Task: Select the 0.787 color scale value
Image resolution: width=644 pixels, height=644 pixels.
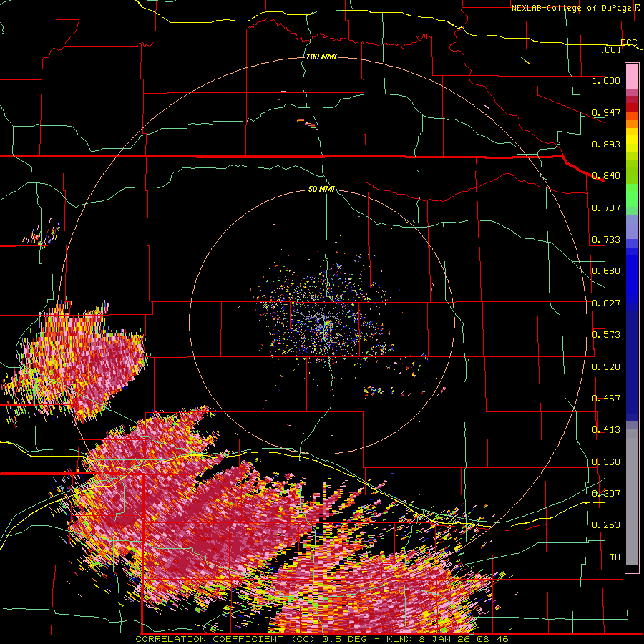Action: point(606,208)
